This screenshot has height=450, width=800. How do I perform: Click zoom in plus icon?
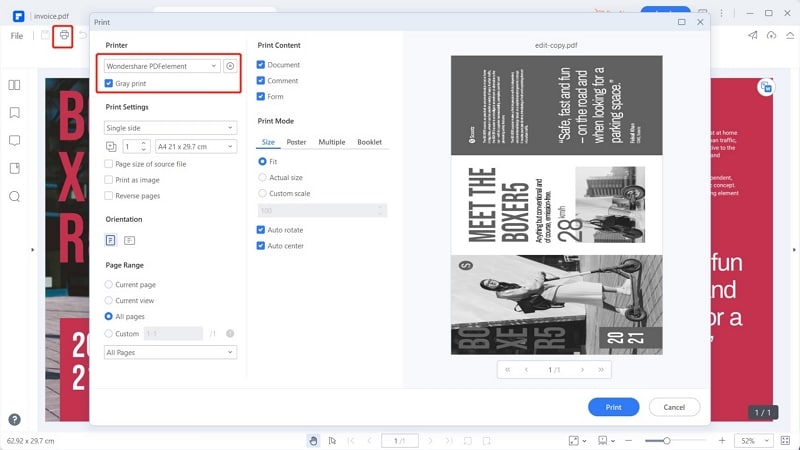(x=722, y=440)
